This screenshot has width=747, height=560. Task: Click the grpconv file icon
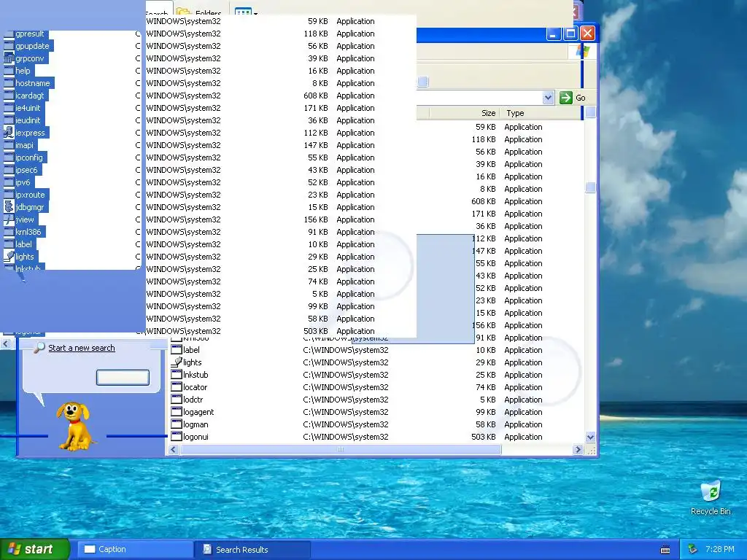9,58
